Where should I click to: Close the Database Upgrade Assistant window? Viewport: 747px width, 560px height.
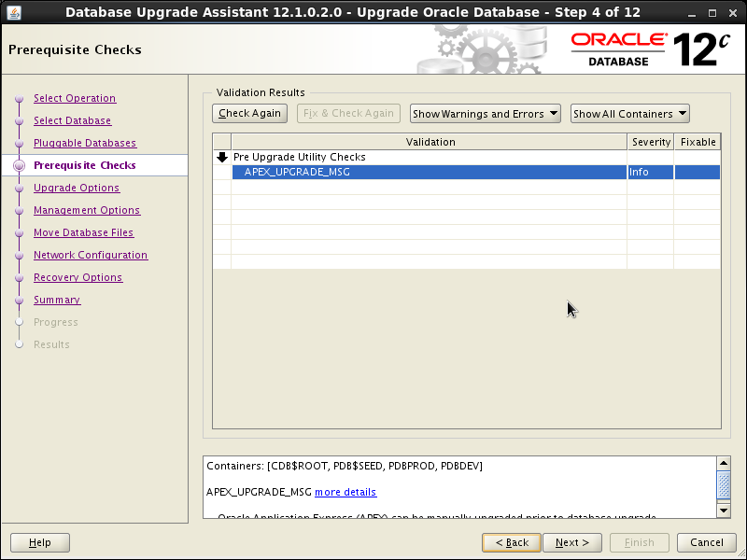[733, 13]
